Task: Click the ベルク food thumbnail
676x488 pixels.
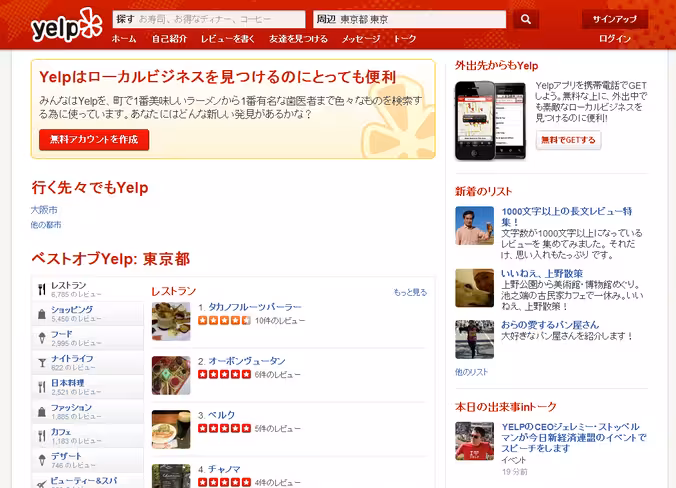Action: pyautogui.click(x=171, y=429)
